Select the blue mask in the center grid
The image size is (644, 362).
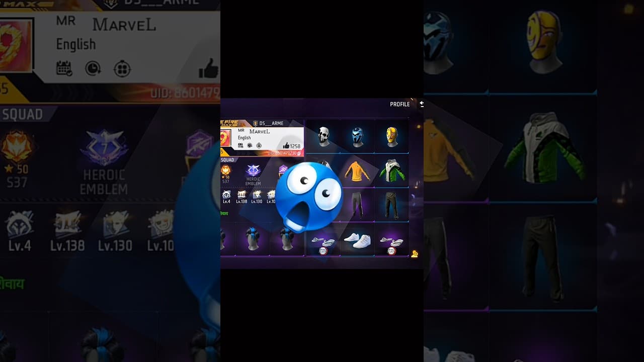click(x=357, y=136)
